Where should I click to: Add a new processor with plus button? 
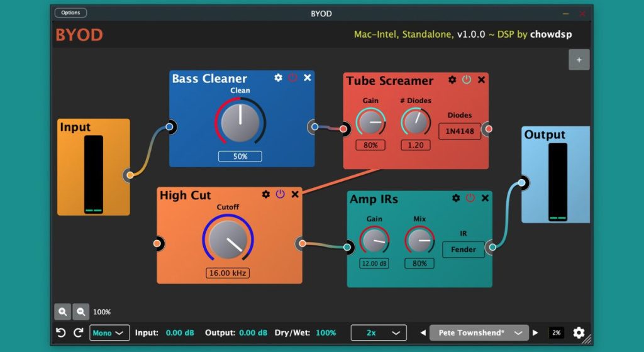click(x=579, y=60)
